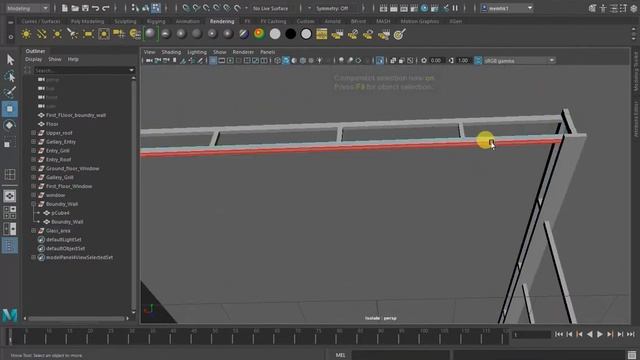Click the IPR render circular blue icon
Screen dimensions: 640x360
coord(424,8)
